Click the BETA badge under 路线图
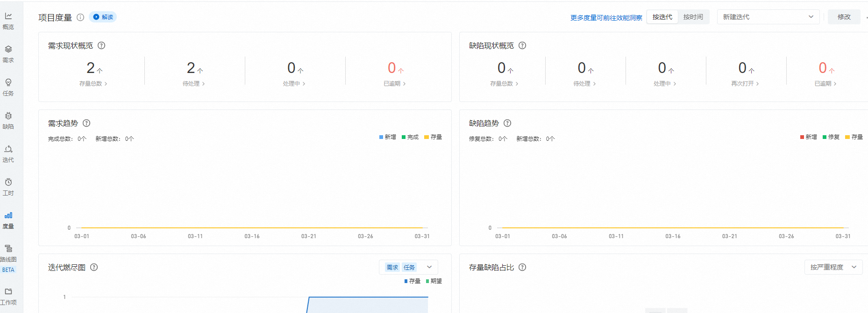 click(x=8, y=270)
